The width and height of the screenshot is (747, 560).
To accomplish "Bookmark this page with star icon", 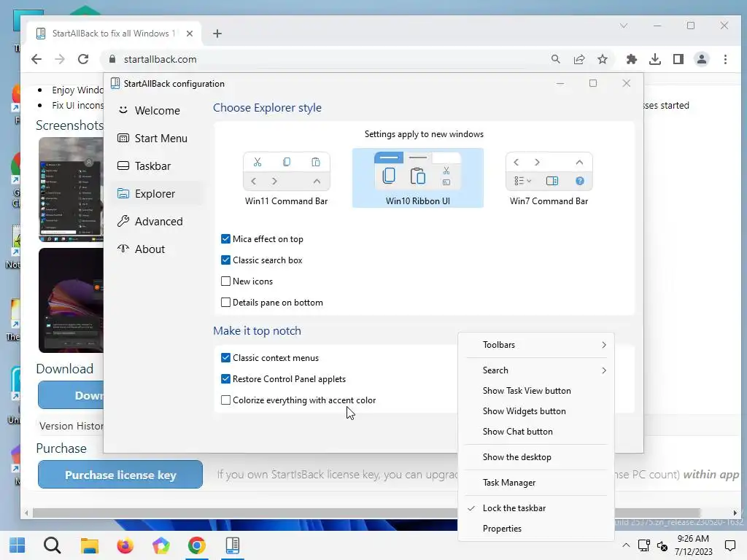I will coord(603,59).
